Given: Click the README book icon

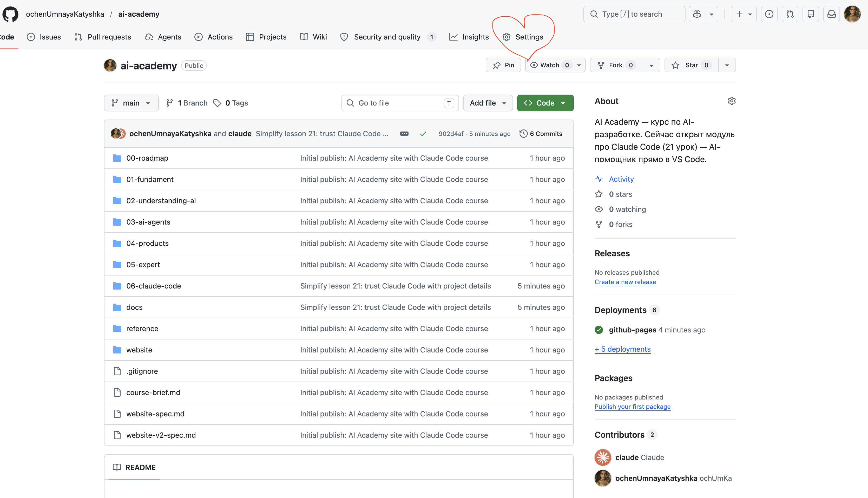Looking at the screenshot, I should pyautogui.click(x=117, y=467).
